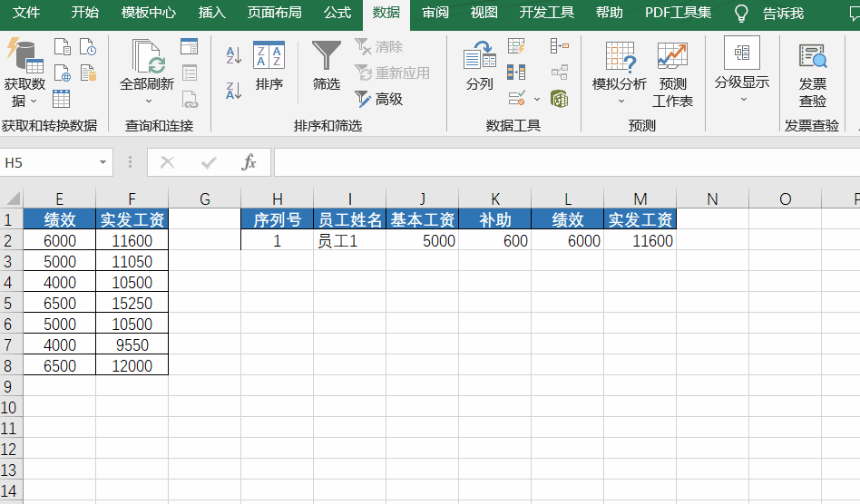Click the What-If Analysis (模拟分析) icon
The width and height of the screenshot is (860, 504).
[x=620, y=57]
